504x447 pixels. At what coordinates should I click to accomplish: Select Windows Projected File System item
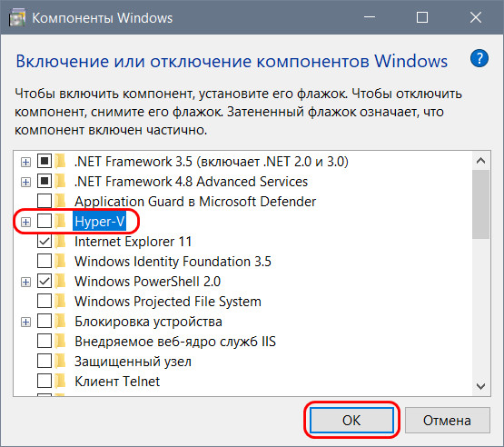coord(168,302)
